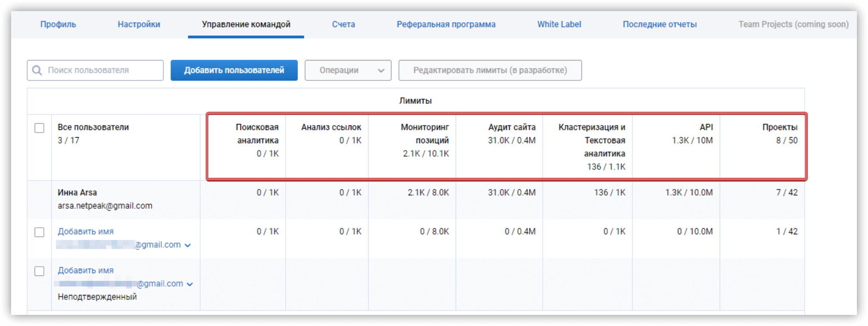Click '8 / 50' total projects limit

pyautogui.click(x=787, y=141)
